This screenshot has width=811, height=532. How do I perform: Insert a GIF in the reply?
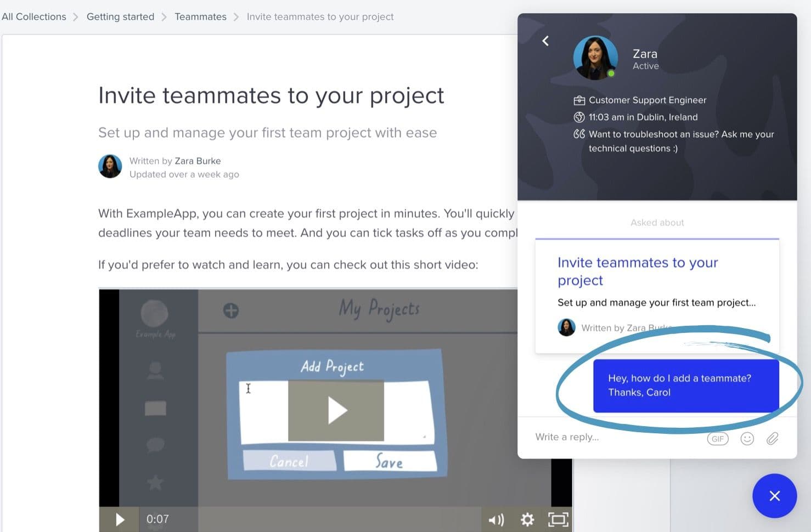pyautogui.click(x=718, y=439)
